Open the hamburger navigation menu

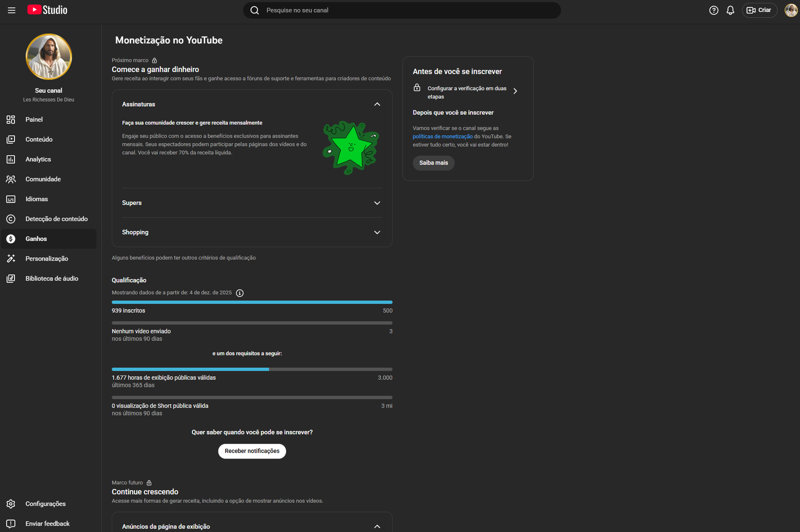point(11,10)
